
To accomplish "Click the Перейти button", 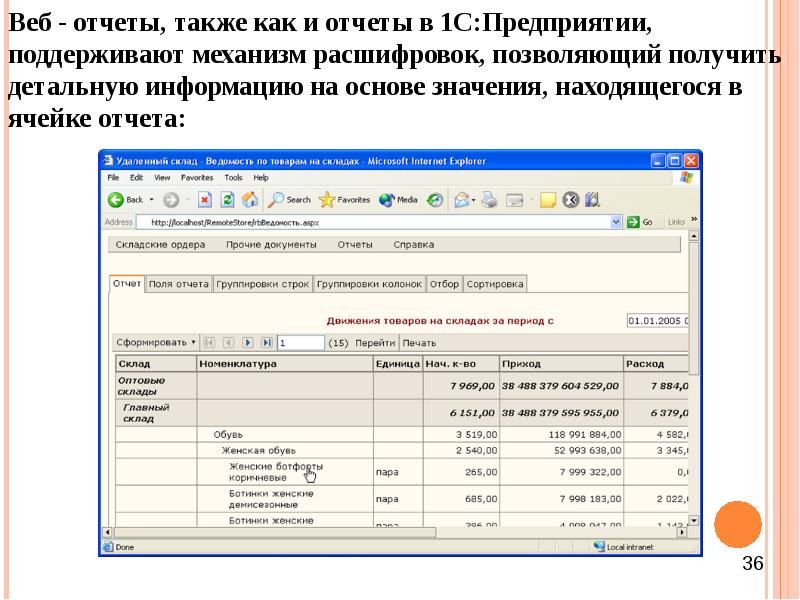I will pyautogui.click(x=375, y=342).
